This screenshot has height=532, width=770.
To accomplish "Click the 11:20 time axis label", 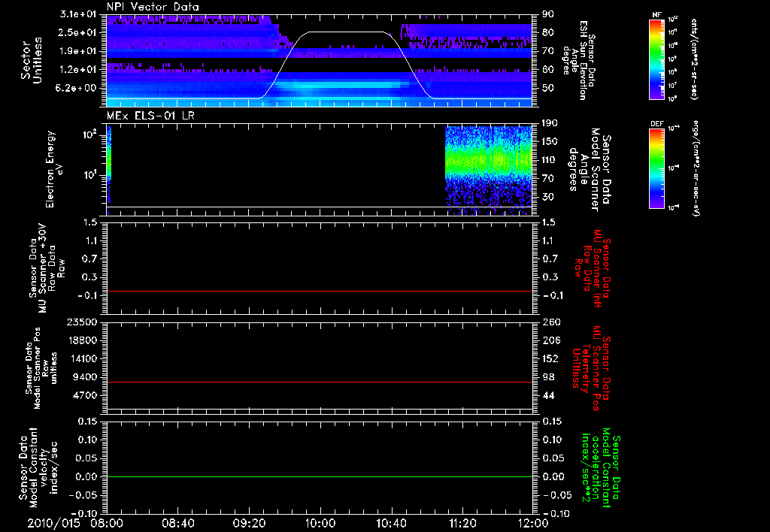I will (462, 522).
